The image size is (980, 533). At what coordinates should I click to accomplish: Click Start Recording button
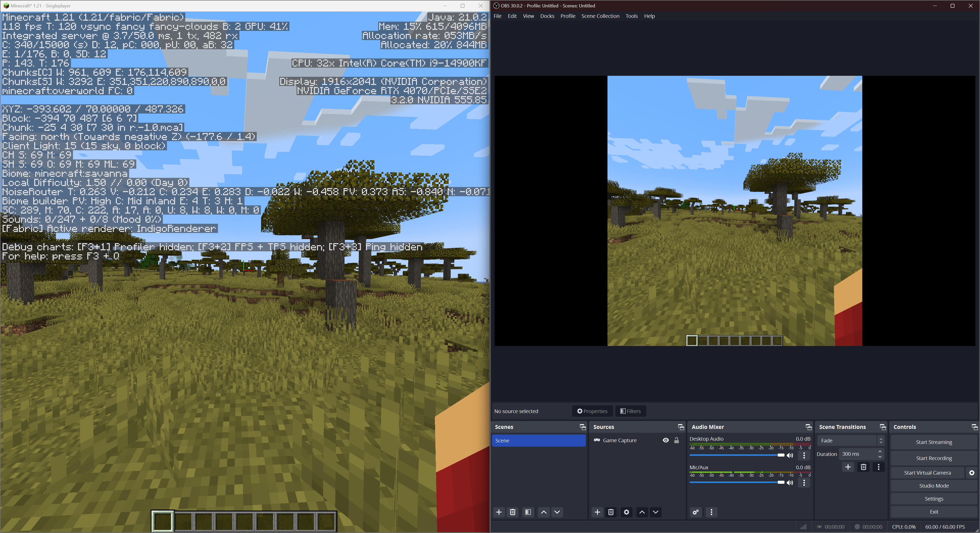[934, 458]
